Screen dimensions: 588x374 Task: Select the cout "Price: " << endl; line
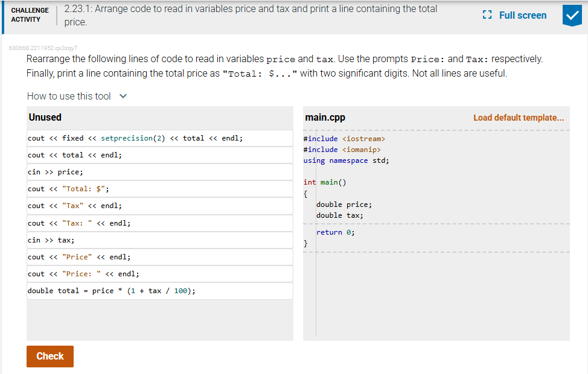tap(160, 274)
